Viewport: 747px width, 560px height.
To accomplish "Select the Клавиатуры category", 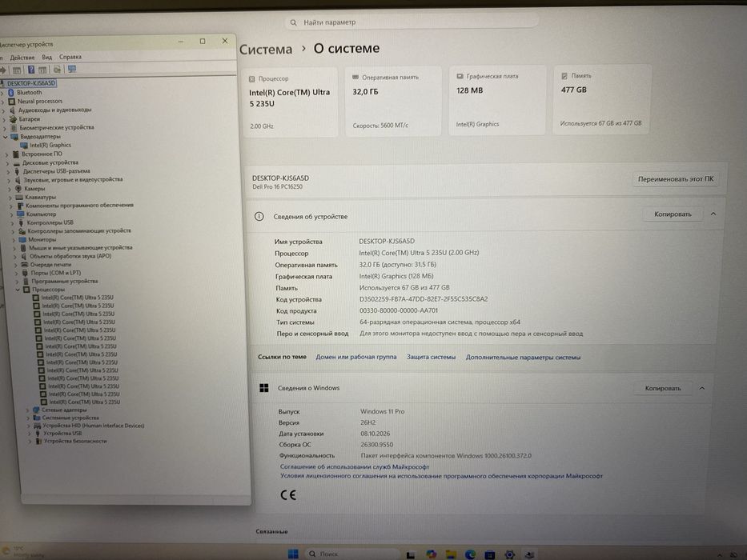I will click(x=41, y=197).
